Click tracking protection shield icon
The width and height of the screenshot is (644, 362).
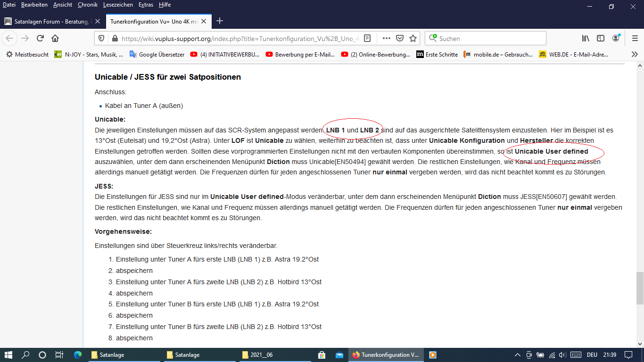click(x=101, y=38)
